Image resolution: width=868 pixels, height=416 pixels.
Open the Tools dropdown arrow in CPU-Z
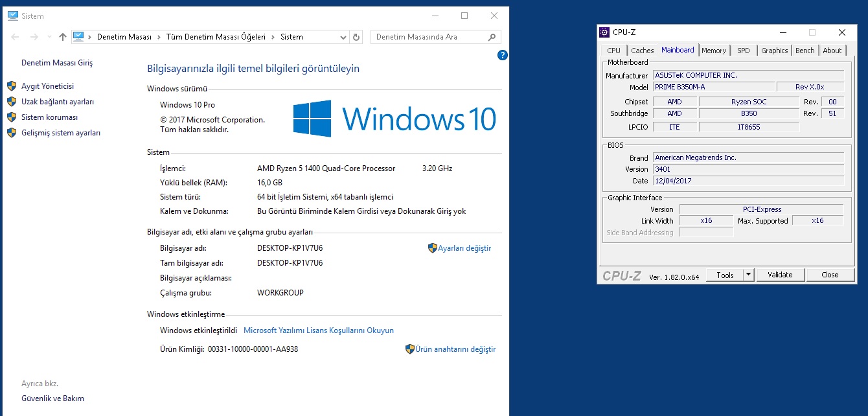click(749, 275)
